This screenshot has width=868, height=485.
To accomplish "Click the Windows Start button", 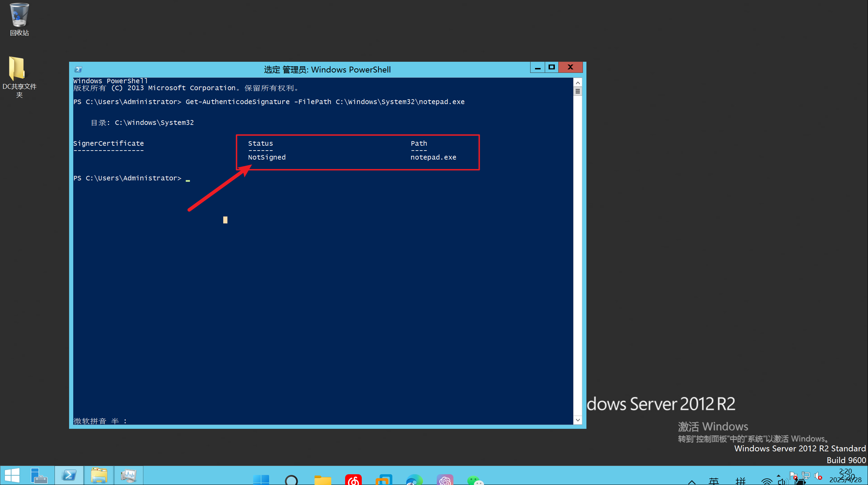I will pyautogui.click(x=12, y=475).
